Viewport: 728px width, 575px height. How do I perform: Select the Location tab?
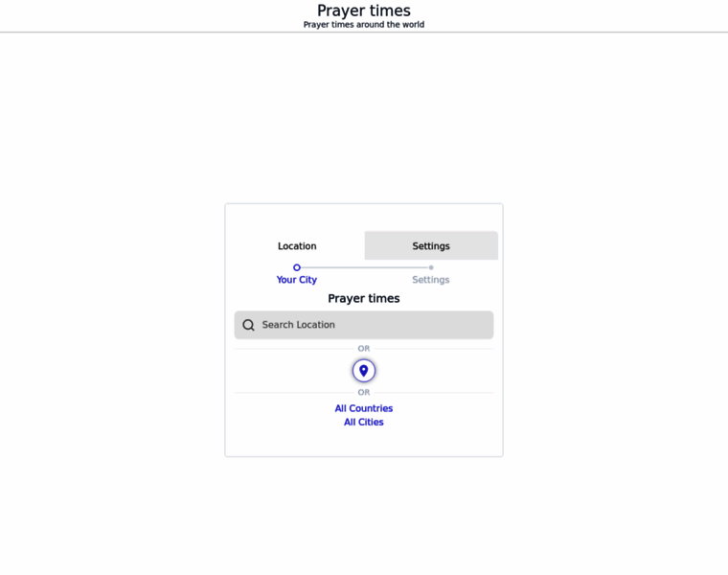coord(297,245)
